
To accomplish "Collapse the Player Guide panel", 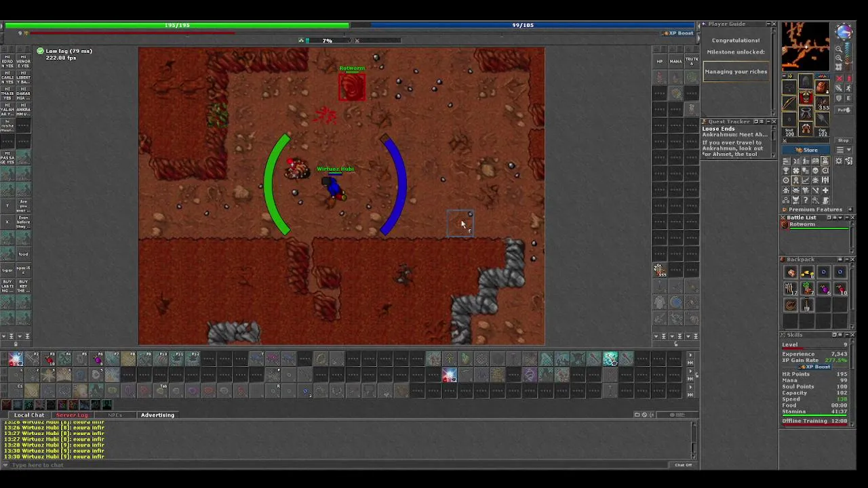I will coord(768,24).
